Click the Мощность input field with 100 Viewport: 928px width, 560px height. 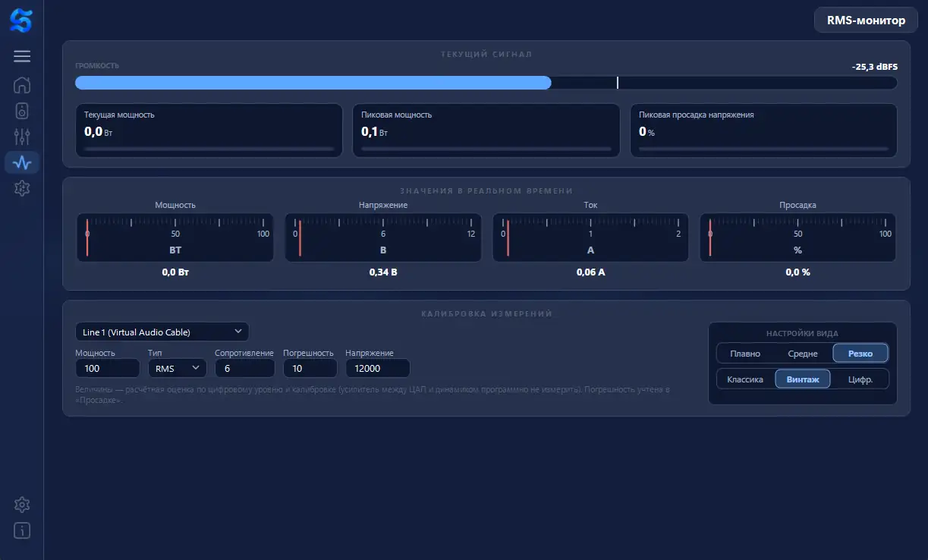107,368
